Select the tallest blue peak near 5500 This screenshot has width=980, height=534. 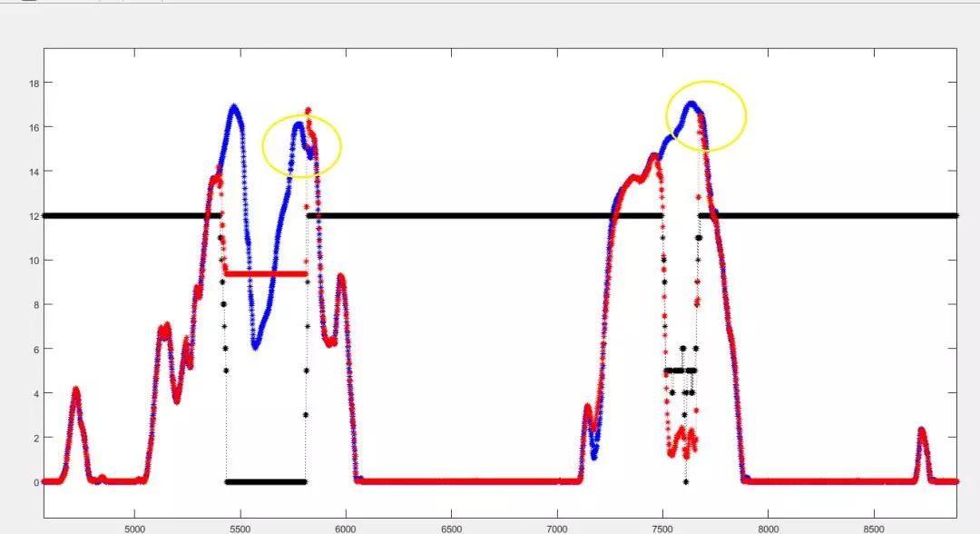[234, 107]
